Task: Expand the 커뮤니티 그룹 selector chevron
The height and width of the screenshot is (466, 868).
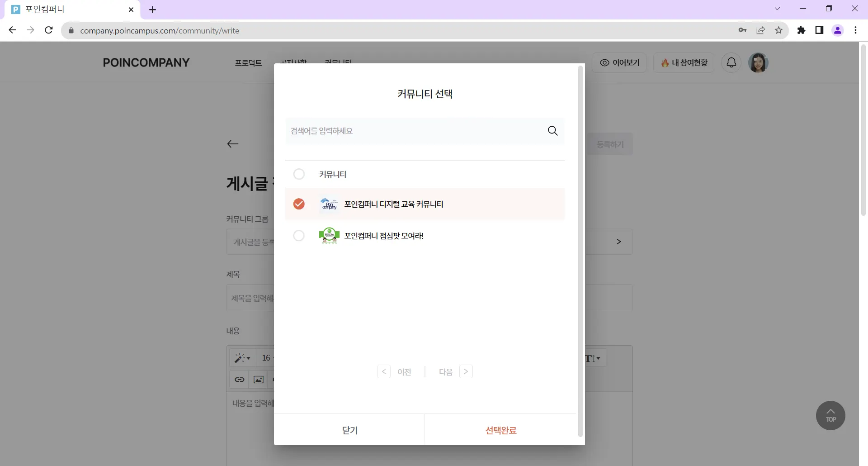Action: tap(618, 242)
